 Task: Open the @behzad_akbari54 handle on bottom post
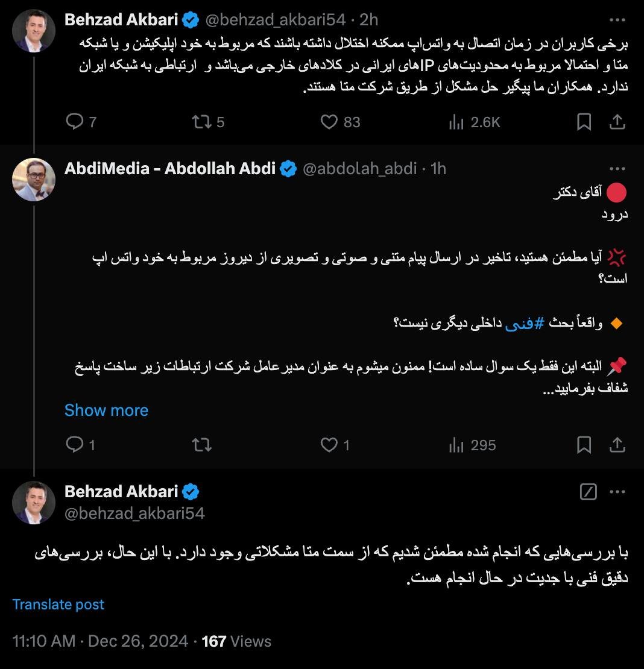[x=134, y=514]
